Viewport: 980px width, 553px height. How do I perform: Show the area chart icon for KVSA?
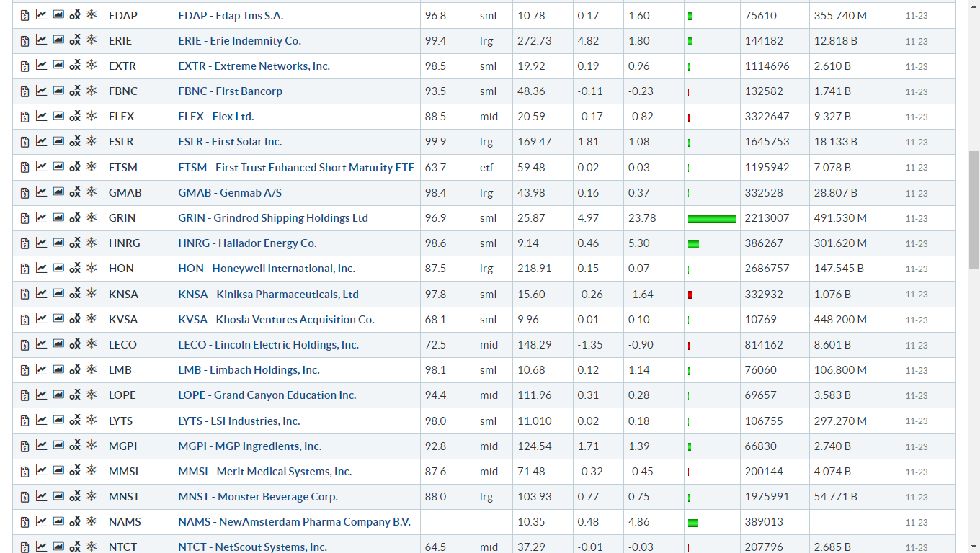point(58,319)
